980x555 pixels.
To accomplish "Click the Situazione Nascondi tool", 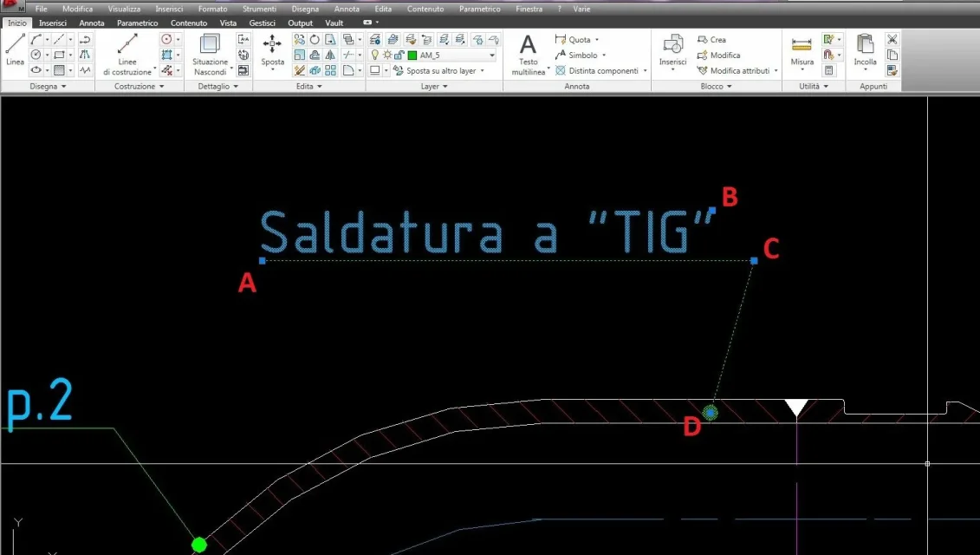I will 210,55.
